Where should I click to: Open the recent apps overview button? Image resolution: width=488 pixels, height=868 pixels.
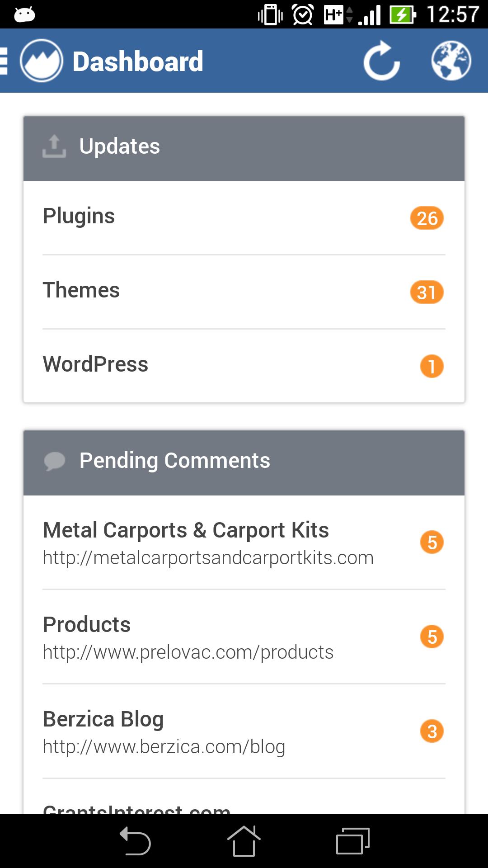(x=352, y=841)
